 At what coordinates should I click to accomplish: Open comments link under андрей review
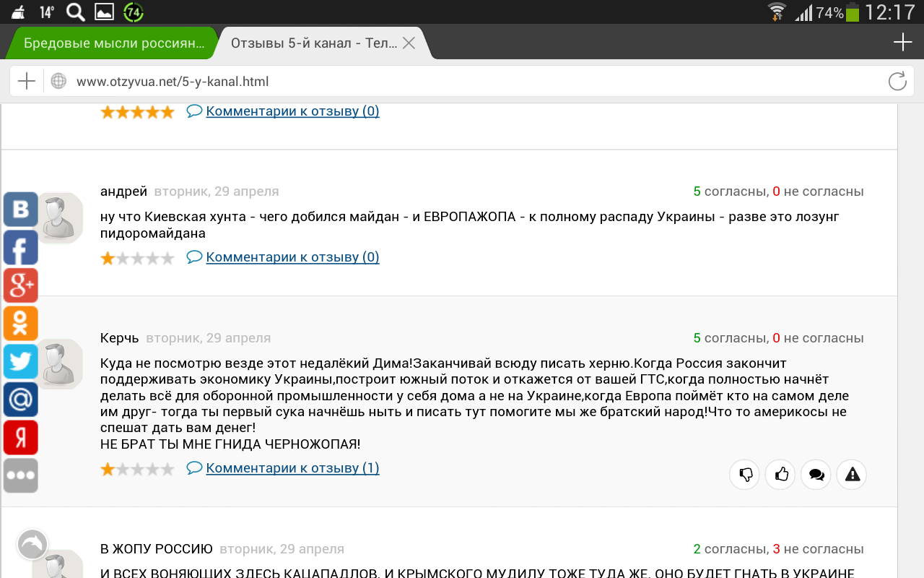click(x=292, y=257)
